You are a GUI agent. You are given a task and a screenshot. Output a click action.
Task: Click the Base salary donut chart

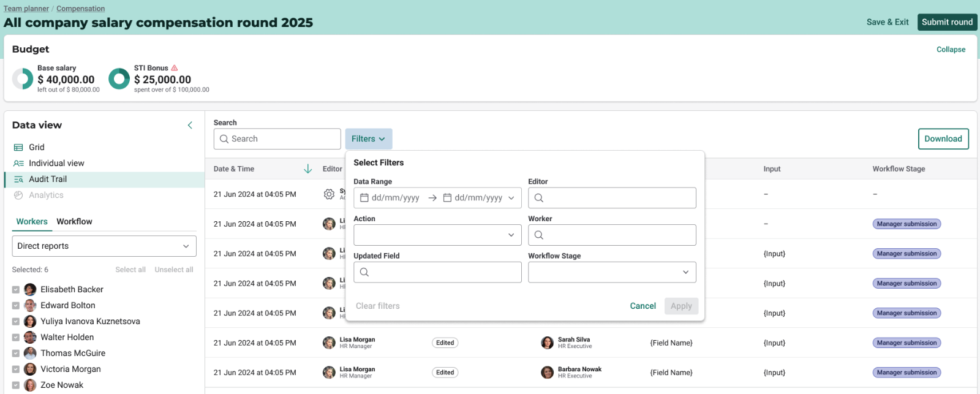click(x=23, y=79)
